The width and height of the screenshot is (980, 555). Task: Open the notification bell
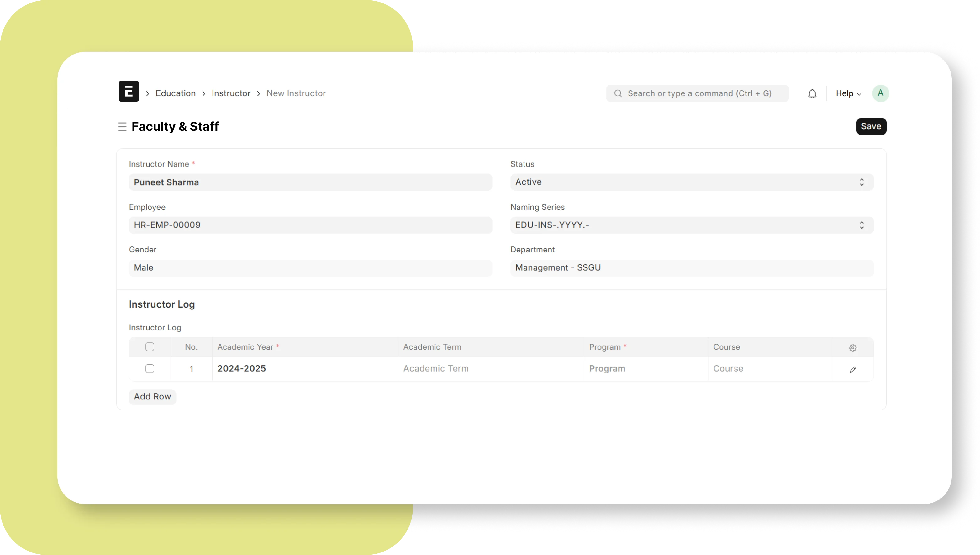pyautogui.click(x=812, y=93)
